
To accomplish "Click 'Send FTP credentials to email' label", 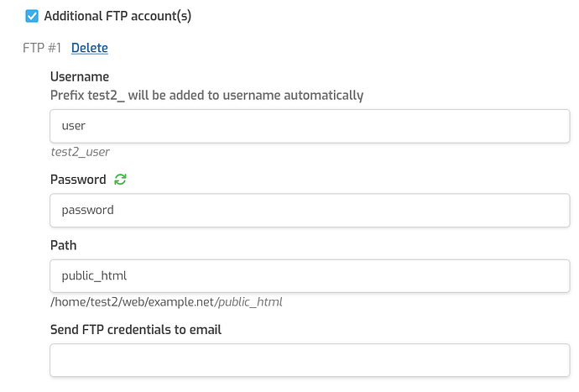I will tap(136, 330).
